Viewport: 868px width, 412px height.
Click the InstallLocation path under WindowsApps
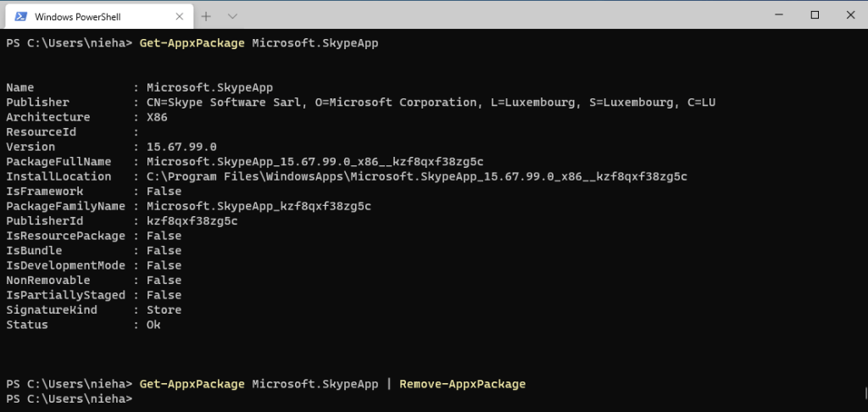(x=416, y=176)
